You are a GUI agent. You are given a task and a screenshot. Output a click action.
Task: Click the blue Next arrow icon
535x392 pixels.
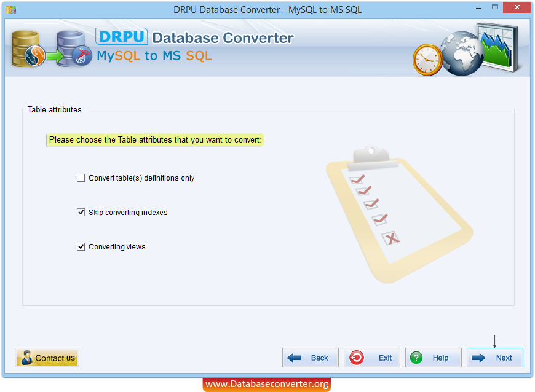coord(478,358)
